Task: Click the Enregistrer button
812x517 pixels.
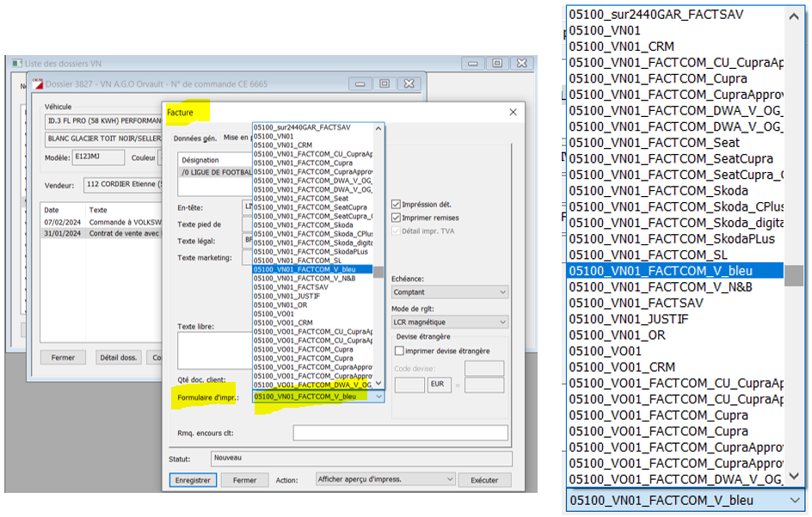Action: pos(193,480)
